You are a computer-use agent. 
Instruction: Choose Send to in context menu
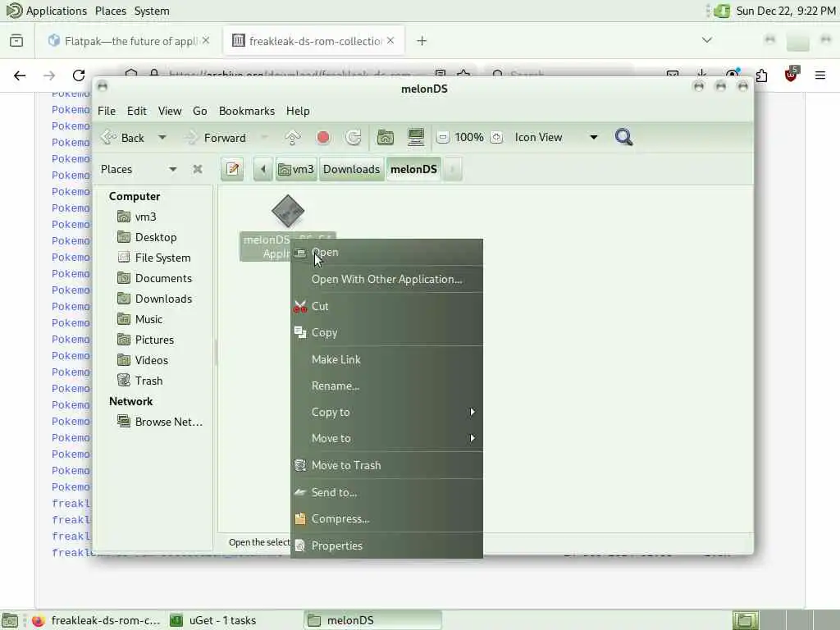386,492
